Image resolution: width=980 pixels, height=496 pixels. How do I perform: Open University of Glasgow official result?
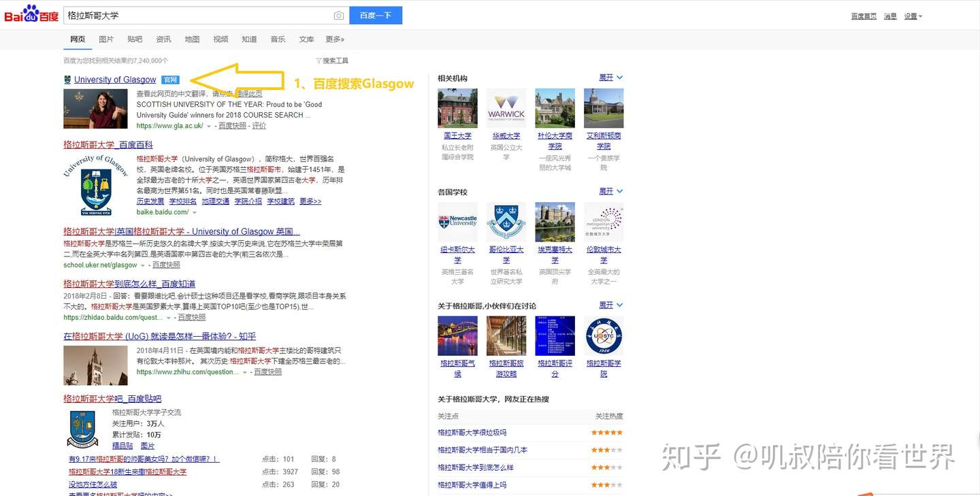coord(115,80)
